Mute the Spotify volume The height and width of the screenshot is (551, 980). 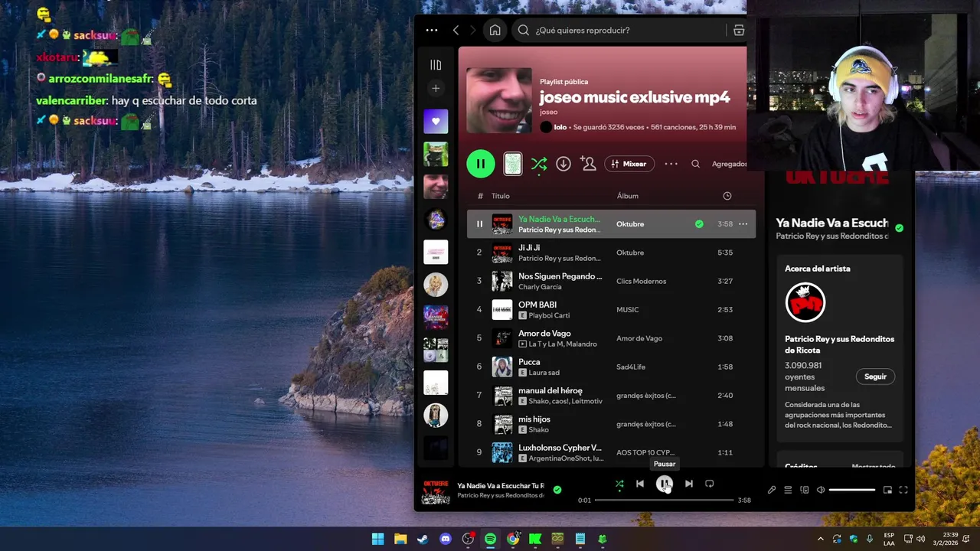click(x=821, y=490)
